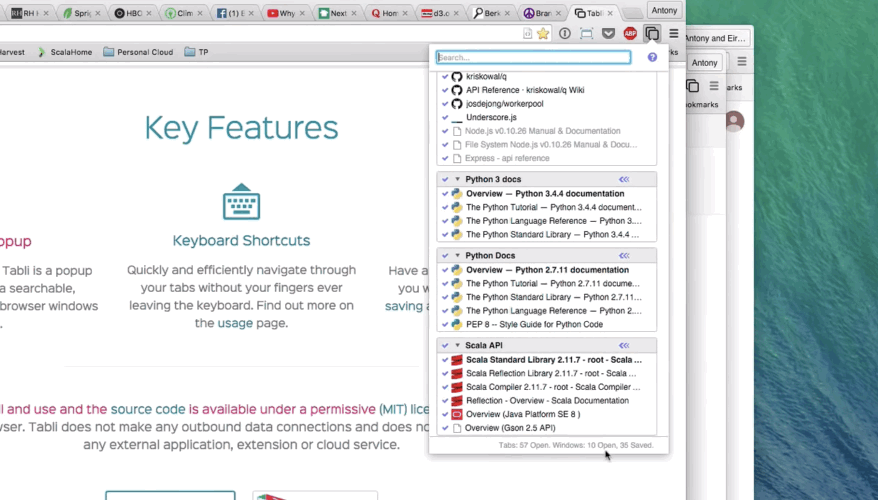This screenshot has width=878, height=500.
Task: Open 'The Python Standard Library — Python 3.4.4' entry
Action: pos(552,235)
